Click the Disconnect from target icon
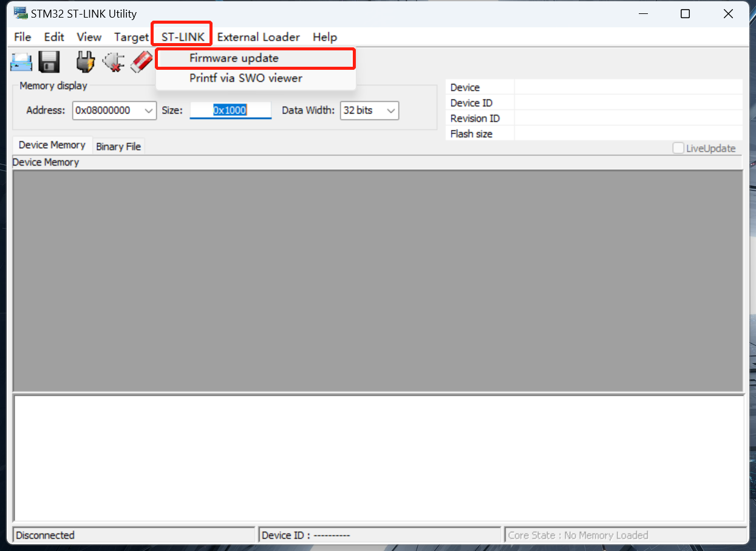The width and height of the screenshot is (756, 551). pos(114,62)
